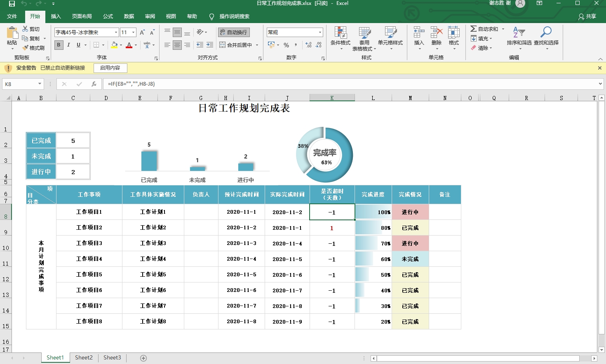This screenshot has width=606, height=364.
Task: Toggle right text alignment
Action: click(187, 45)
